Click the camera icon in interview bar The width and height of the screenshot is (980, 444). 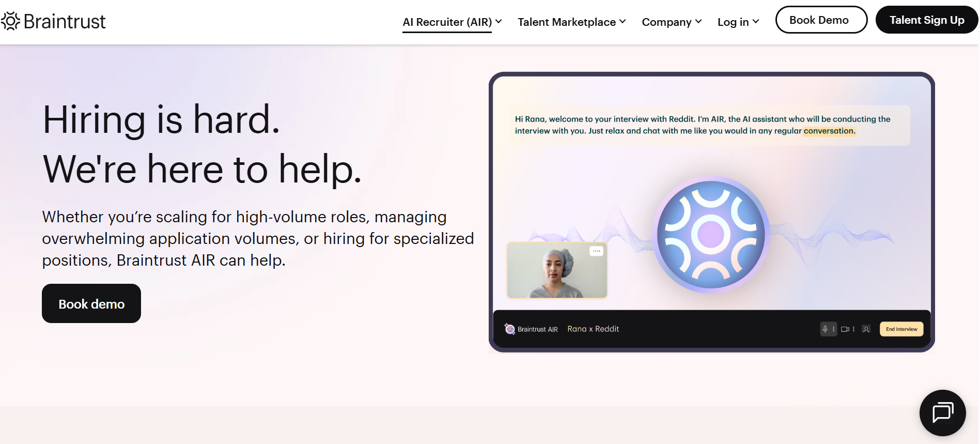[845, 329]
